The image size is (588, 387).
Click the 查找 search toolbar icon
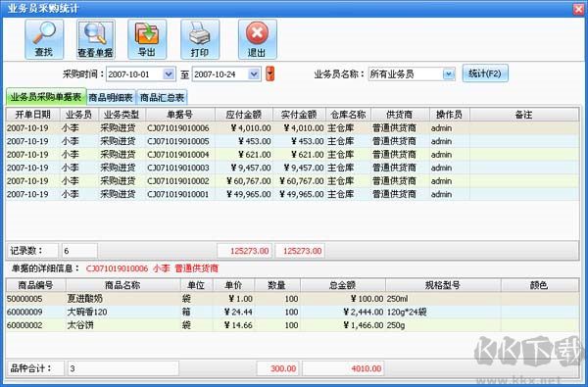tap(44, 39)
